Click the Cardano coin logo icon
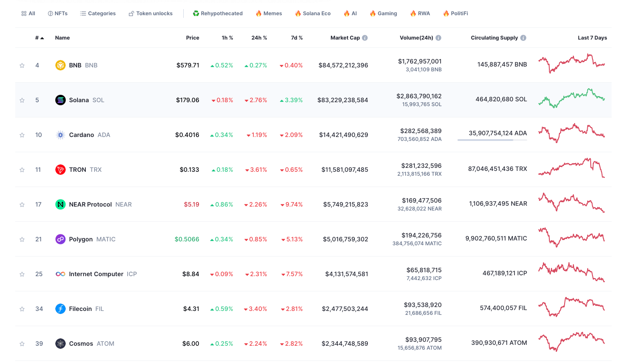This screenshot has height=364, width=626. [61, 135]
